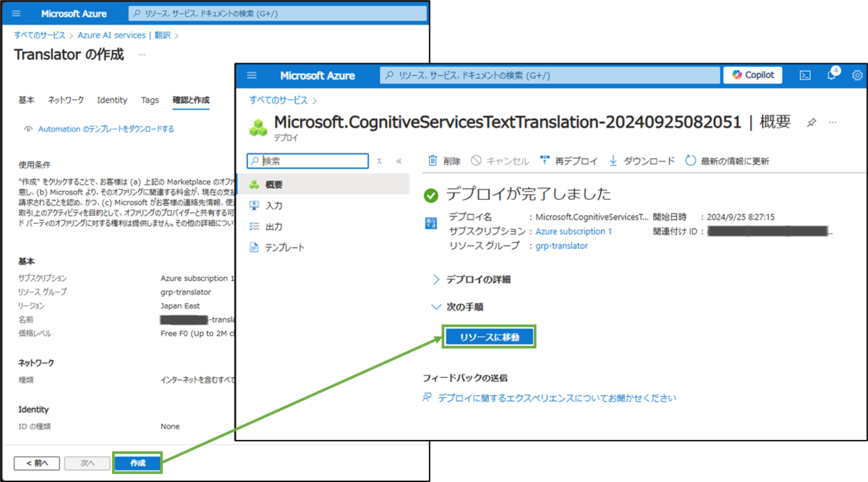The width and height of the screenshot is (868, 482).
Task: Switch to 基本 tab
Action: tap(26, 100)
